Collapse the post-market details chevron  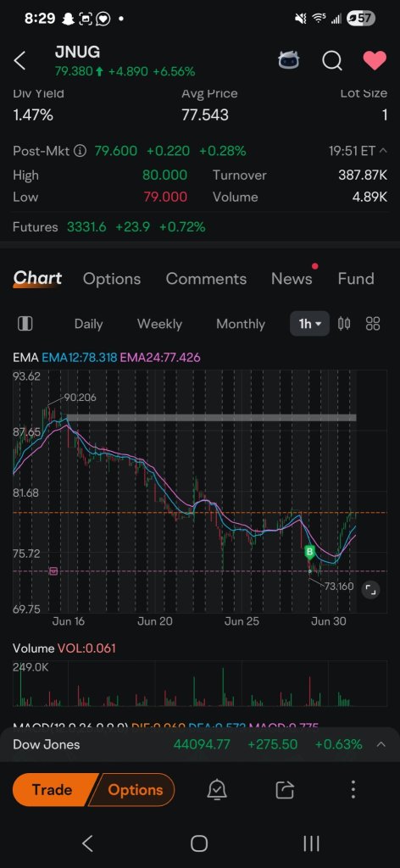tap(381, 151)
